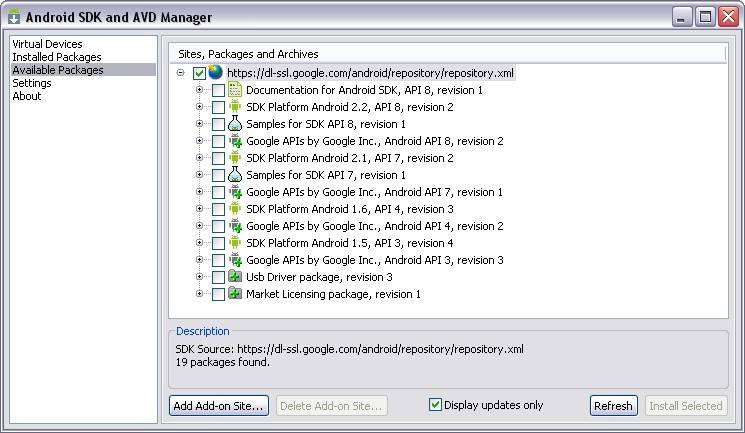
Task: Check Google APIs Android API 3 checkbox
Action: tap(218, 260)
